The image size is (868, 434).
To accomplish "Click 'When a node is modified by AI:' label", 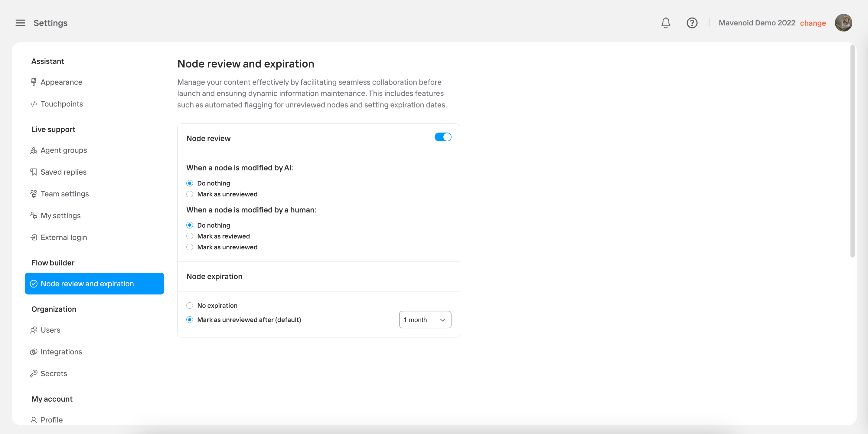I will click(240, 168).
